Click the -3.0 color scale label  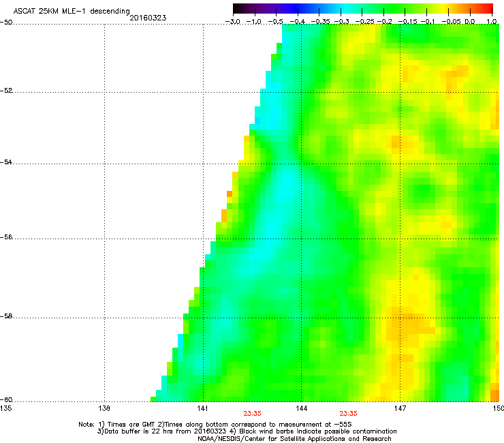[x=232, y=22]
